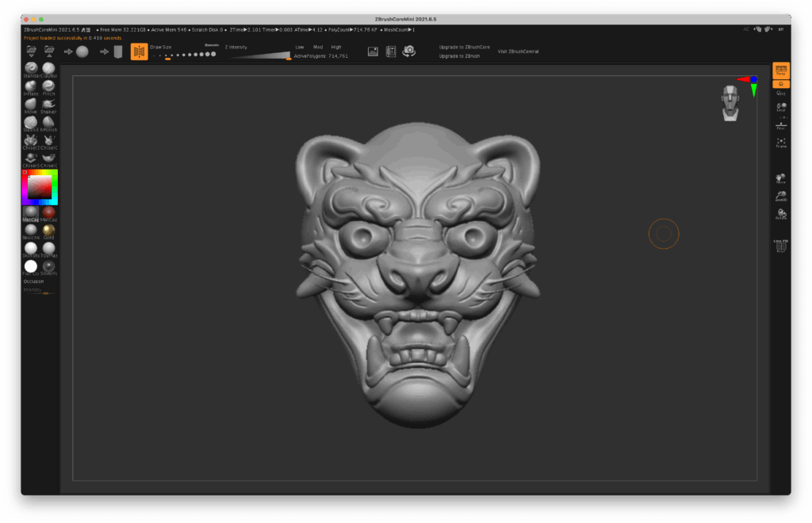
Task: Set mesh resolution to Med
Action: pyautogui.click(x=318, y=47)
